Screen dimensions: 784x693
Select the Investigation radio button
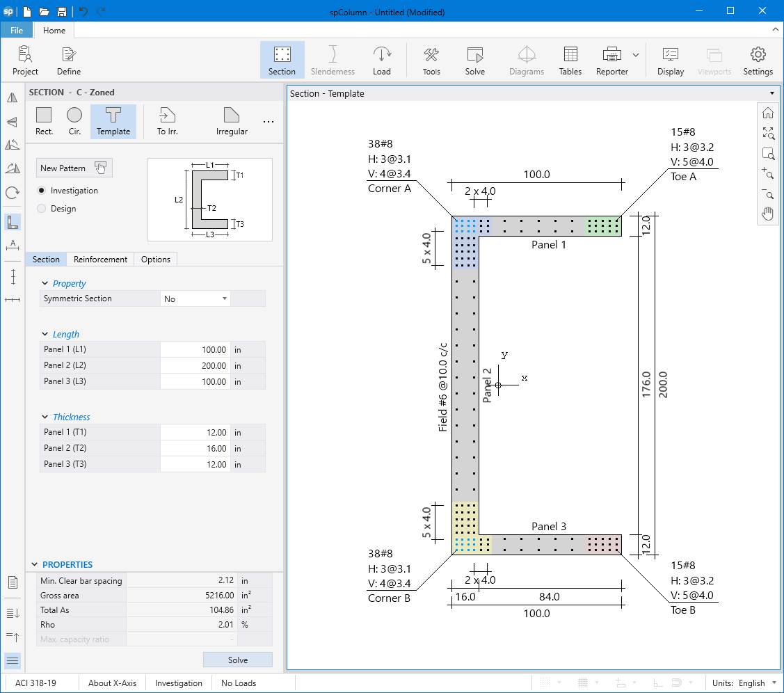tap(41, 190)
